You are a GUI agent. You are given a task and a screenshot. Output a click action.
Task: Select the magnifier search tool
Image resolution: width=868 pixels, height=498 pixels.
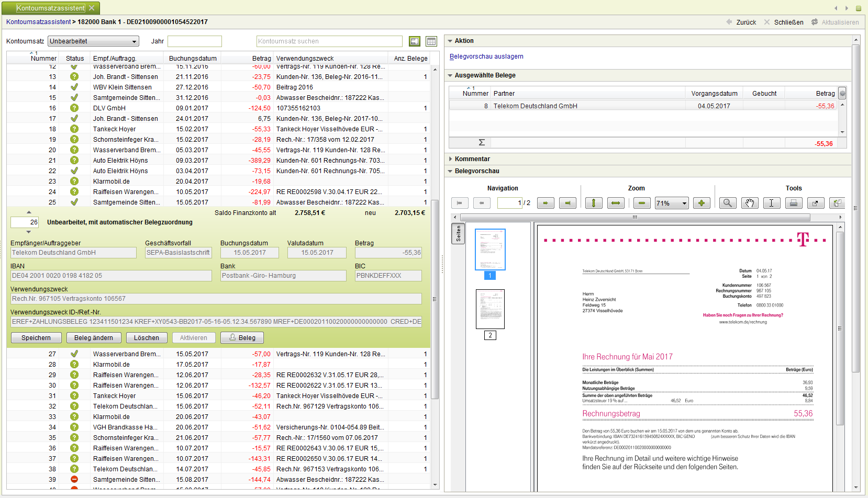coord(728,203)
